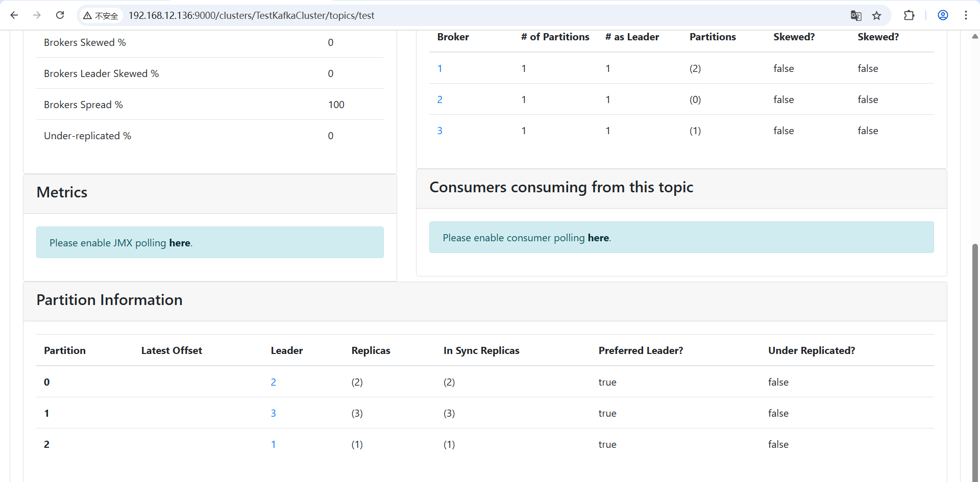
Task: Click the browser forward arrow
Action: click(37, 15)
